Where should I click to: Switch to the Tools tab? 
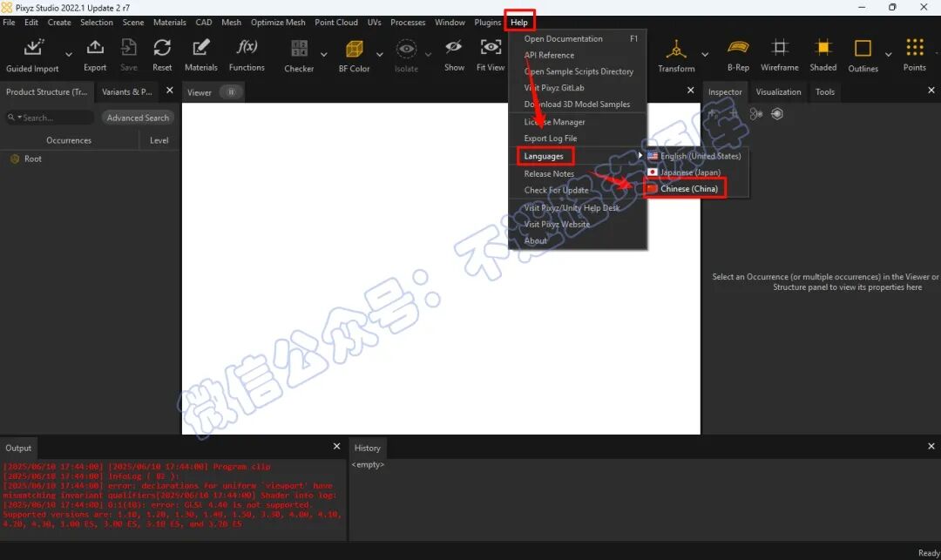coord(824,91)
